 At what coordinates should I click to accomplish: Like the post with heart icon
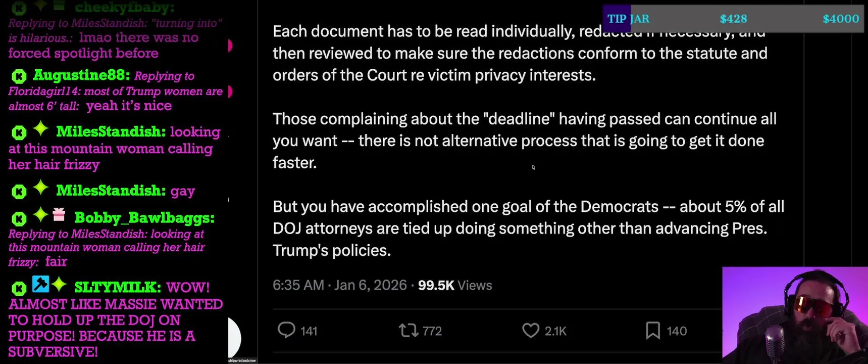(530, 331)
